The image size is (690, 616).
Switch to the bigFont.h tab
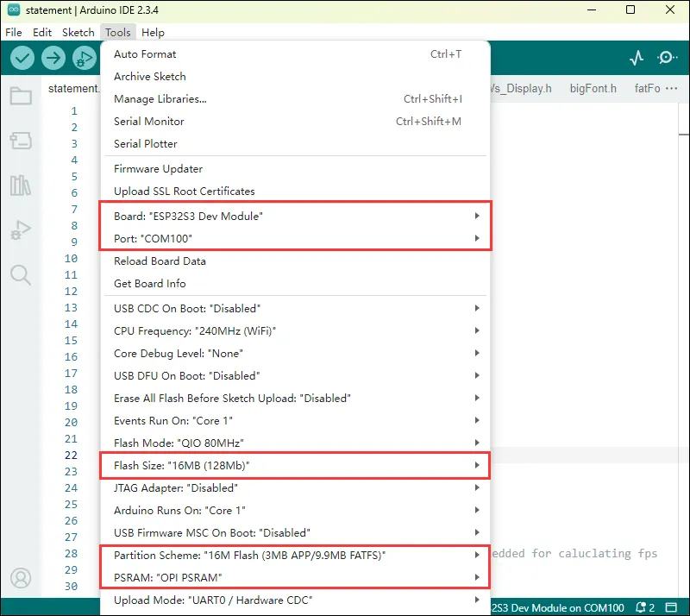[x=593, y=89]
